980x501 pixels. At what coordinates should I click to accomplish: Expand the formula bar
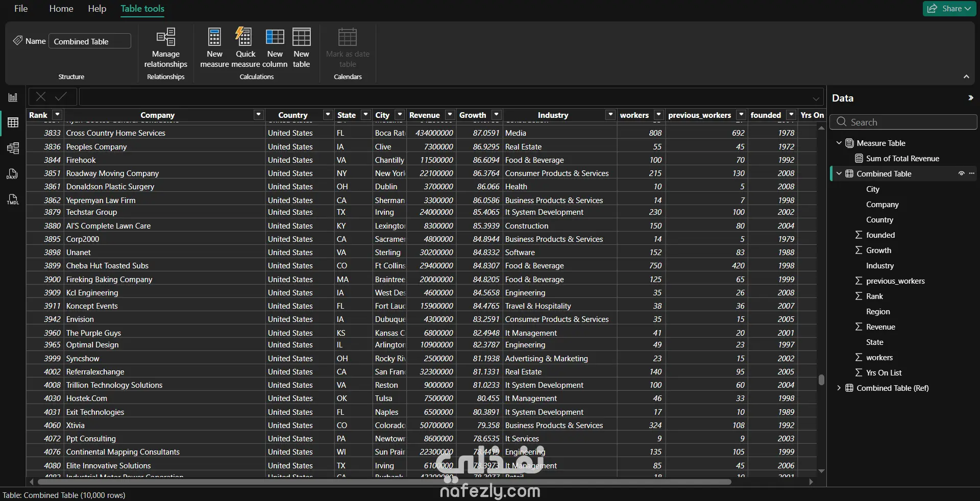point(816,98)
